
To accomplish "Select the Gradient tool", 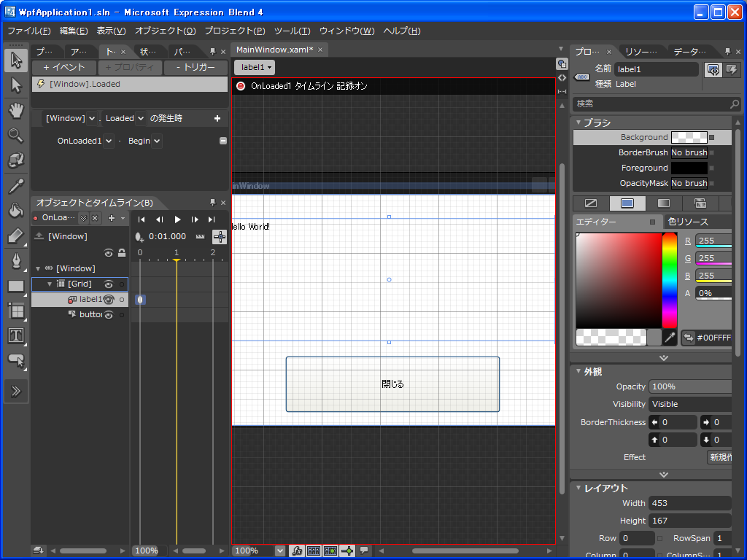I will click(x=16, y=236).
